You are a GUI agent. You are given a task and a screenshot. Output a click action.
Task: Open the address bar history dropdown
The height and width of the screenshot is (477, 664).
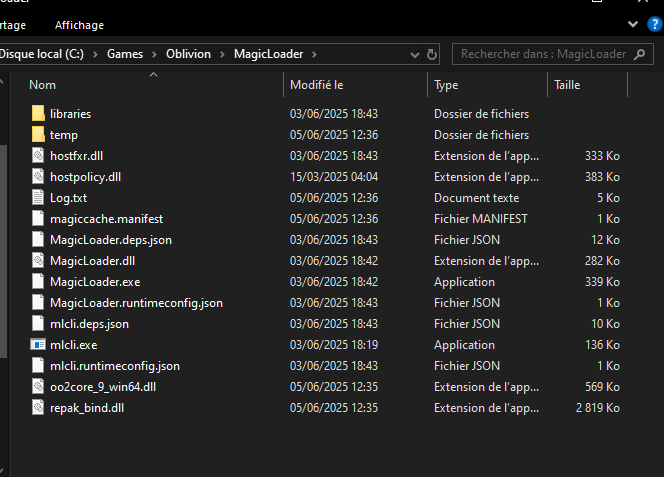(x=415, y=55)
